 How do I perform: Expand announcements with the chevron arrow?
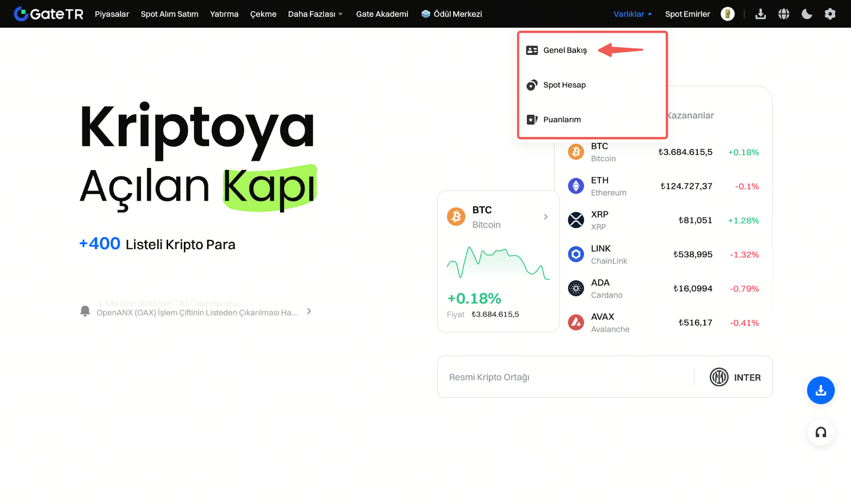coord(309,311)
